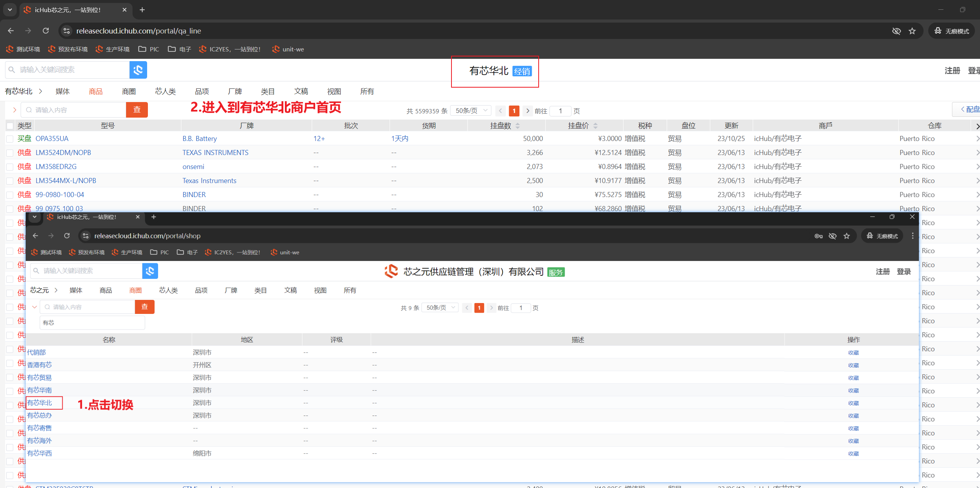This screenshot has height=488, width=980.
Task: Open 50条/页 page size dropdown in front window
Action: pyautogui.click(x=440, y=308)
